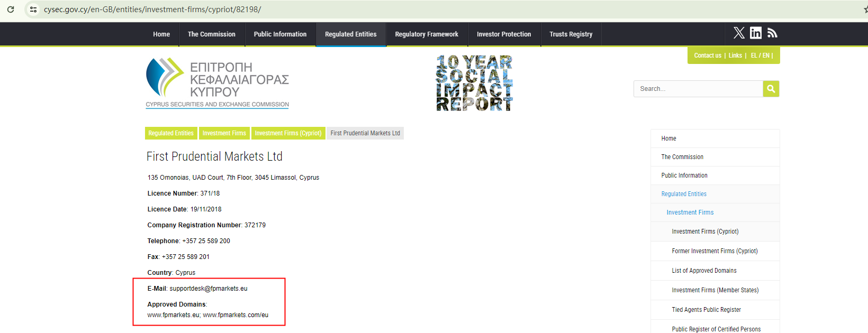Screen dimensions: 868x333
Task: Click the licence number 371/18
Action: pos(210,193)
